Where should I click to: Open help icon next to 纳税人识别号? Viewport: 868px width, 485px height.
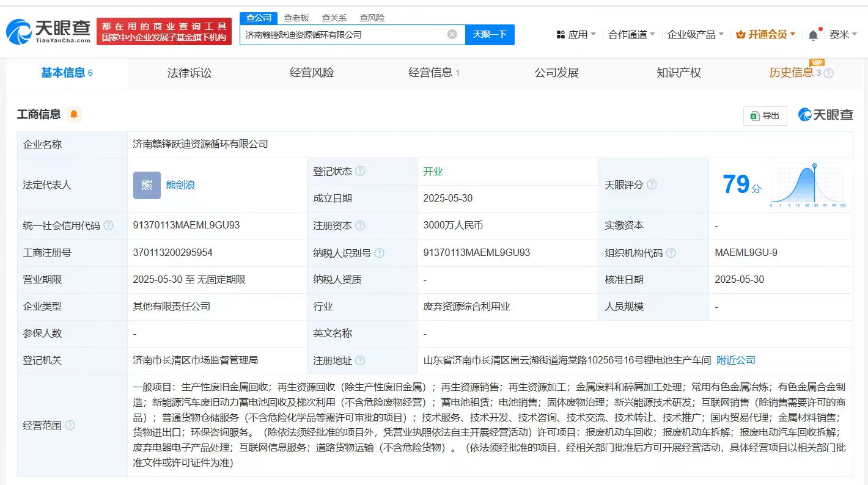(x=380, y=253)
